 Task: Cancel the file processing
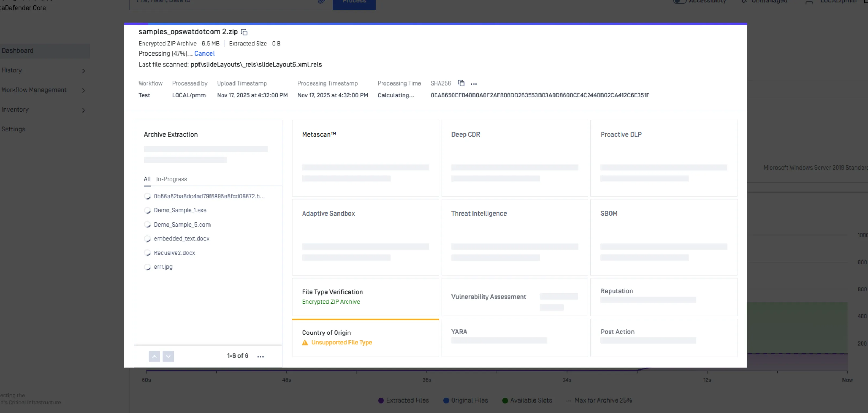[204, 54]
